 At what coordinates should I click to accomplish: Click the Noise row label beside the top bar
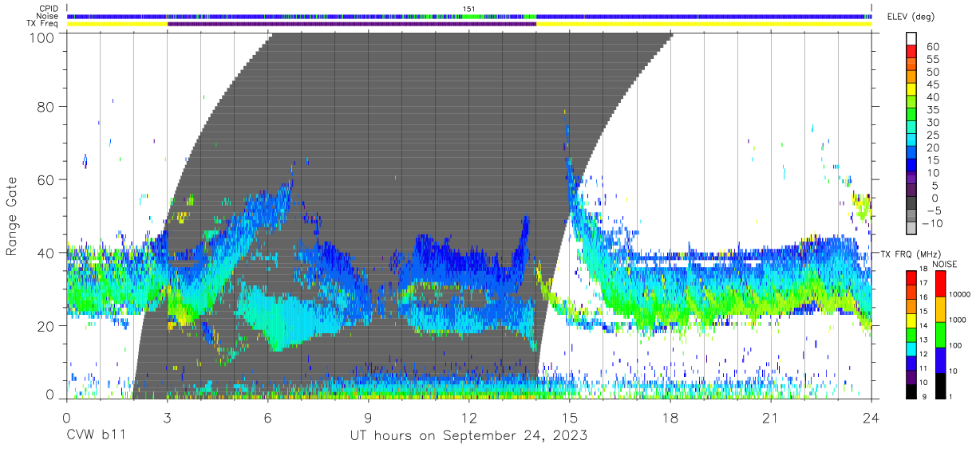pos(48,16)
